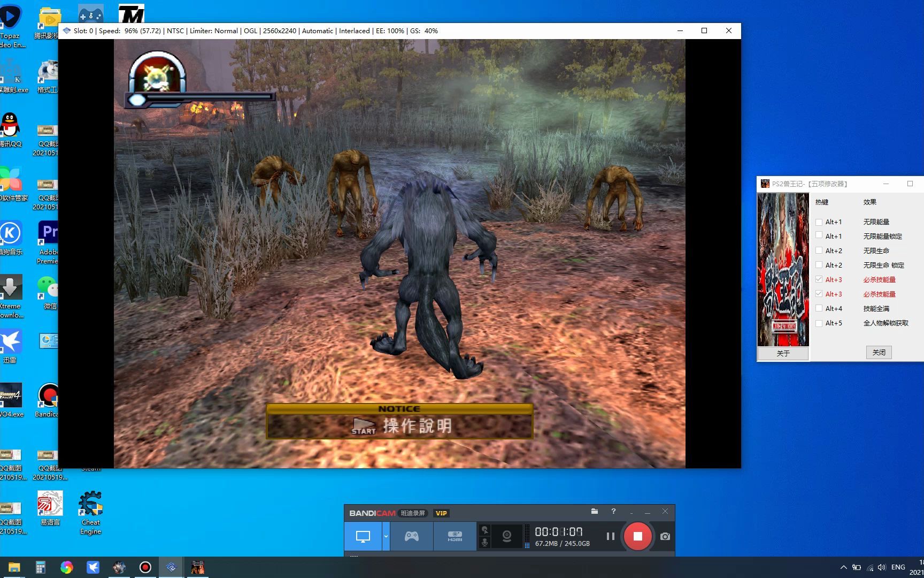Select the 酷狗音乐 desktop icon
The image size is (924, 578).
11,238
